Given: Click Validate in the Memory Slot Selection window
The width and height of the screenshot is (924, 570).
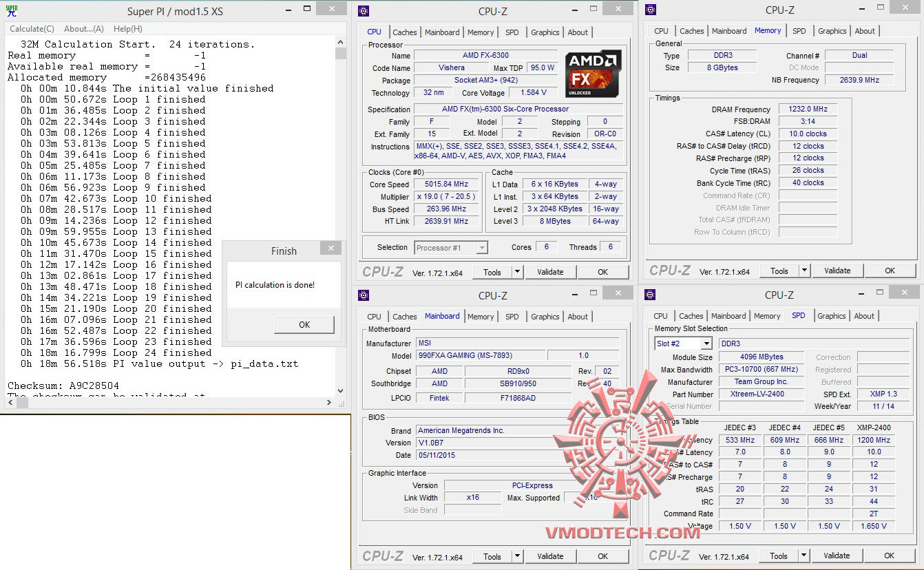Looking at the screenshot, I should (837, 556).
